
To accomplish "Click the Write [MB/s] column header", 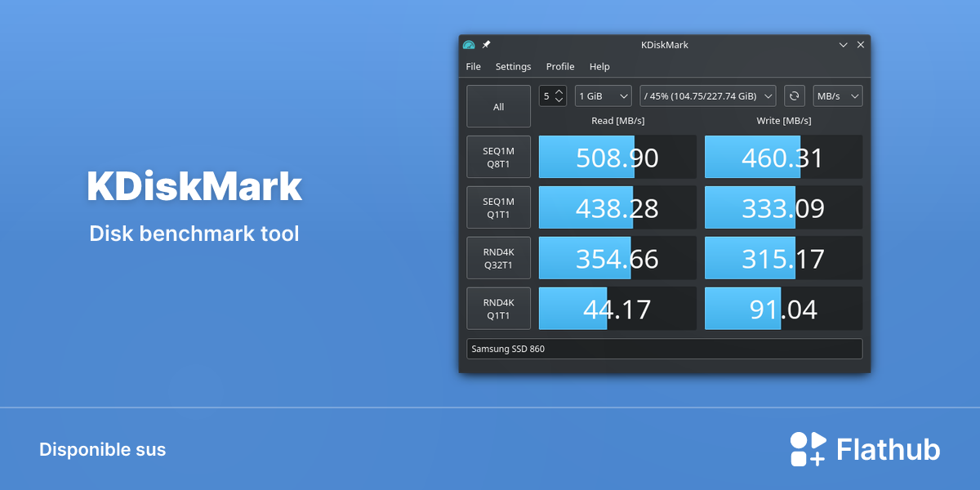I will pos(784,121).
